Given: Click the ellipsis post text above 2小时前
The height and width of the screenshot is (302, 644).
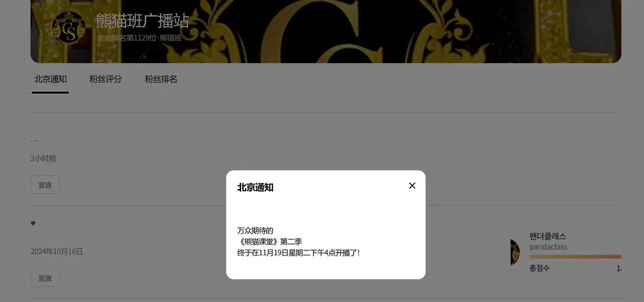Looking at the screenshot, I should coord(34,140).
